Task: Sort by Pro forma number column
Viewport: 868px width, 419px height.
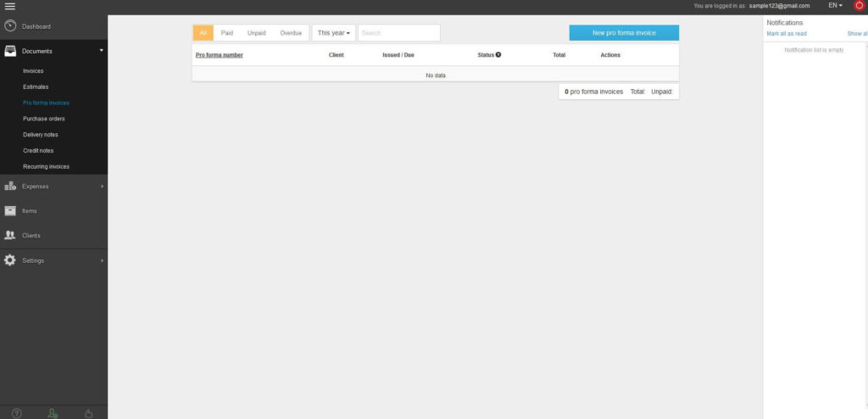Action: (x=220, y=55)
